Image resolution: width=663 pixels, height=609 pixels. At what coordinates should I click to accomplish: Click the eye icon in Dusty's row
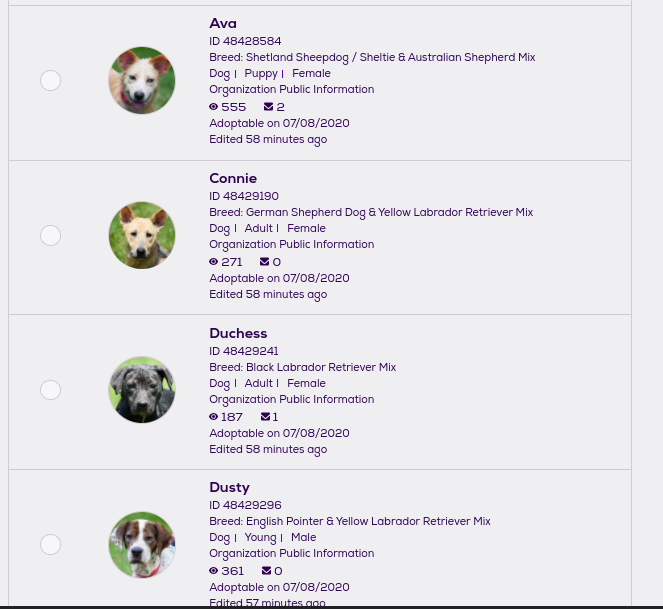pyautogui.click(x=214, y=571)
